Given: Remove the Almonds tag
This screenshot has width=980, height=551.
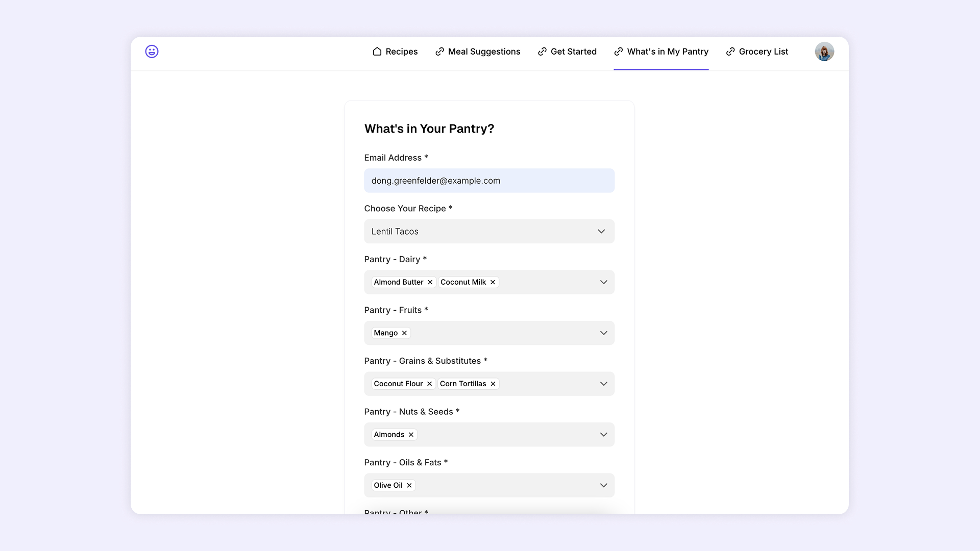Looking at the screenshot, I should click(x=411, y=435).
